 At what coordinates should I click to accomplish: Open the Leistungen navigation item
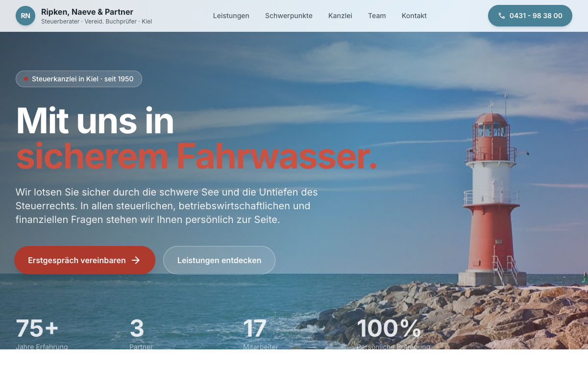click(231, 16)
